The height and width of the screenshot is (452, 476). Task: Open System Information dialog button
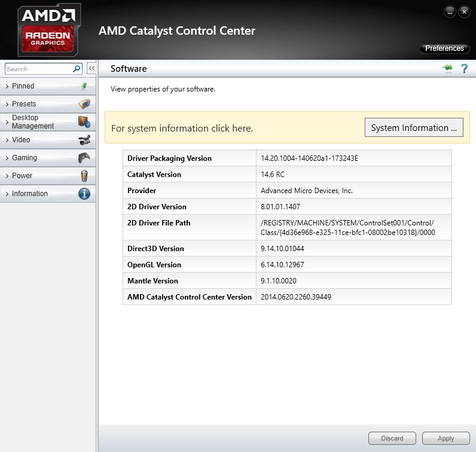point(414,127)
